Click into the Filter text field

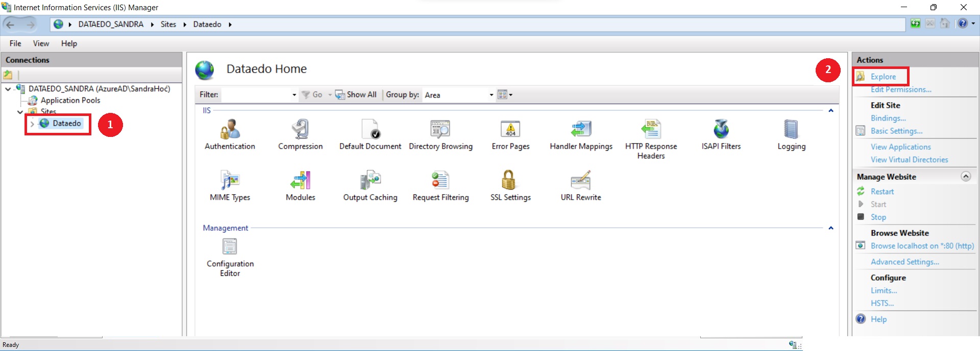[256, 95]
